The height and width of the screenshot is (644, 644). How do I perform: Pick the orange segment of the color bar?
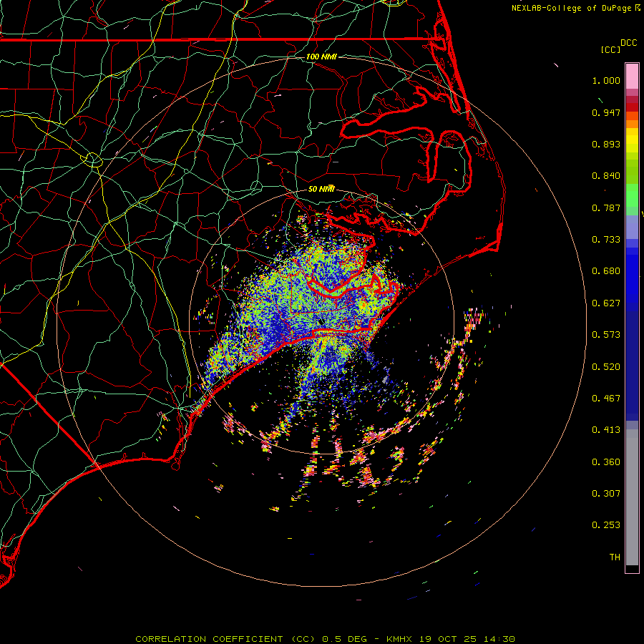[632, 120]
